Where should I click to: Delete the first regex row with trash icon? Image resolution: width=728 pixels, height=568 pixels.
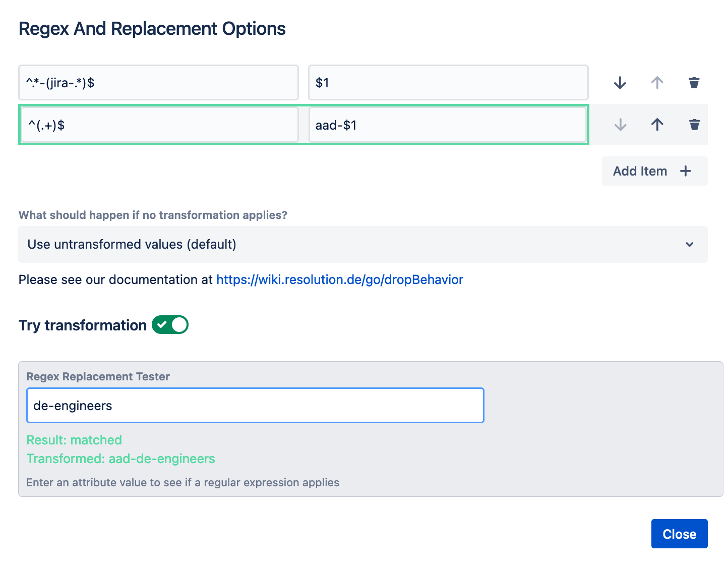[694, 83]
